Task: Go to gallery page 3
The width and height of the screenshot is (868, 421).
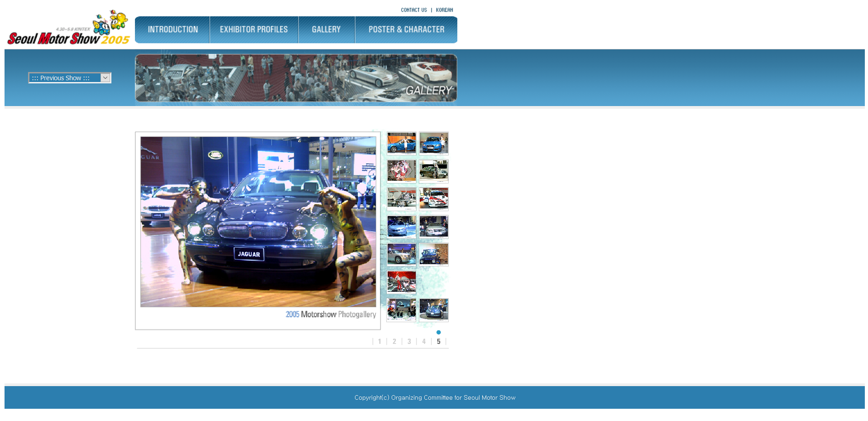Action: 409,342
